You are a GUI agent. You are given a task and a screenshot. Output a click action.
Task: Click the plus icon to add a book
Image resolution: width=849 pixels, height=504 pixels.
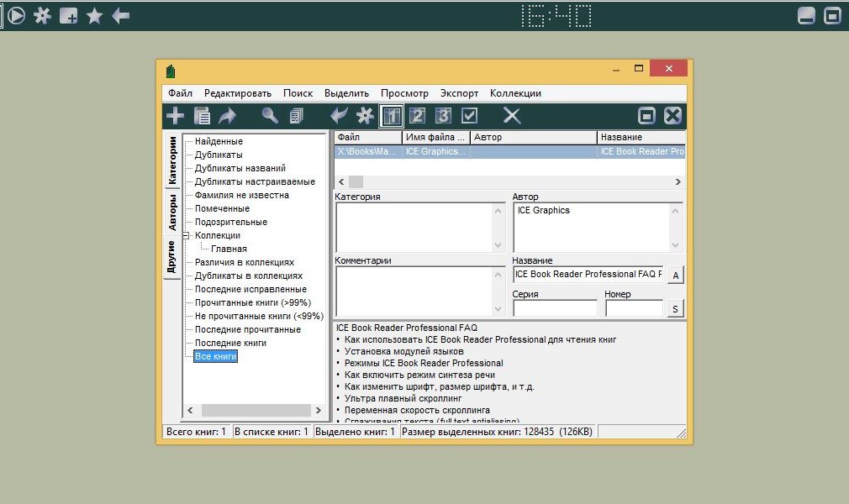click(x=175, y=116)
